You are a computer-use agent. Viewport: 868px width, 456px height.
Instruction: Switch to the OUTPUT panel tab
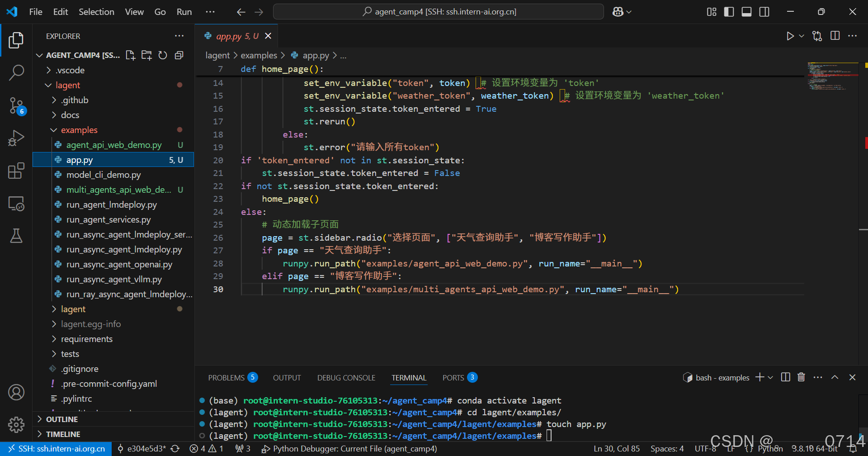pyautogui.click(x=287, y=378)
